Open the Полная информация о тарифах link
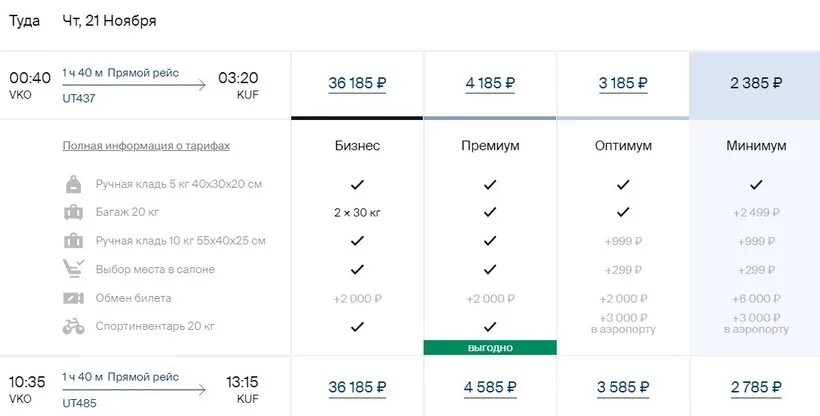Screen dimensions: 820x416 pos(146,146)
